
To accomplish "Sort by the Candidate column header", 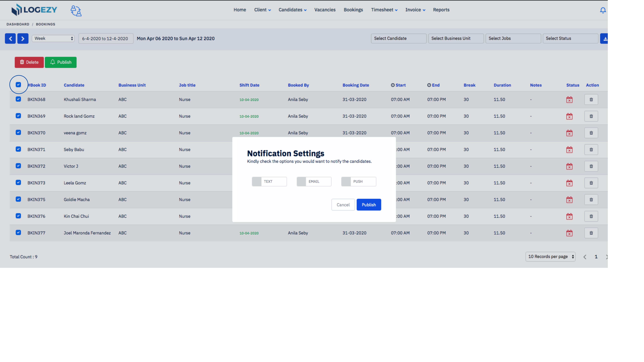I will [x=74, y=85].
